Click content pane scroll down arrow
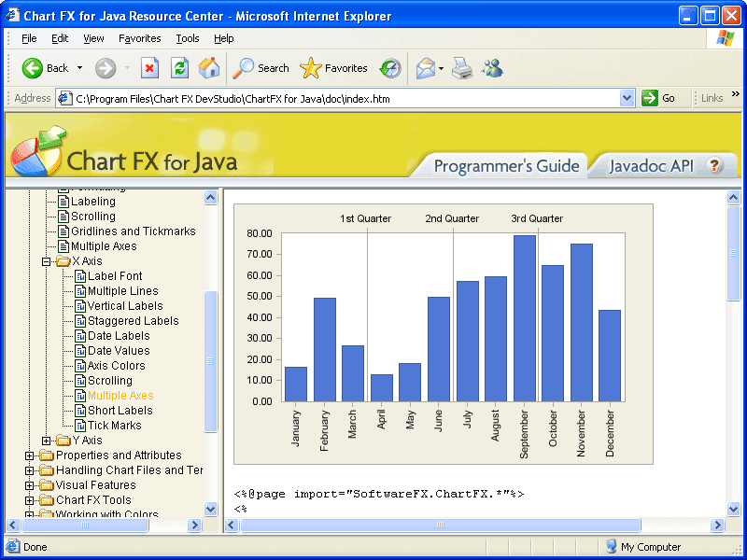Image resolution: width=747 pixels, height=560 pixels. point(734,509)
